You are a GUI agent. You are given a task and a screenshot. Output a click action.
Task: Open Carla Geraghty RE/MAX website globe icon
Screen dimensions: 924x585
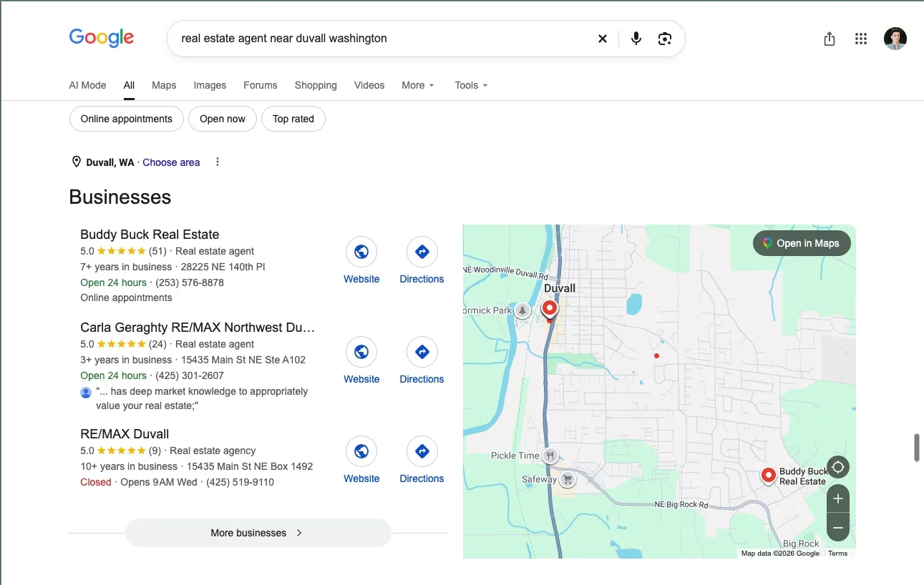point(361,352)
